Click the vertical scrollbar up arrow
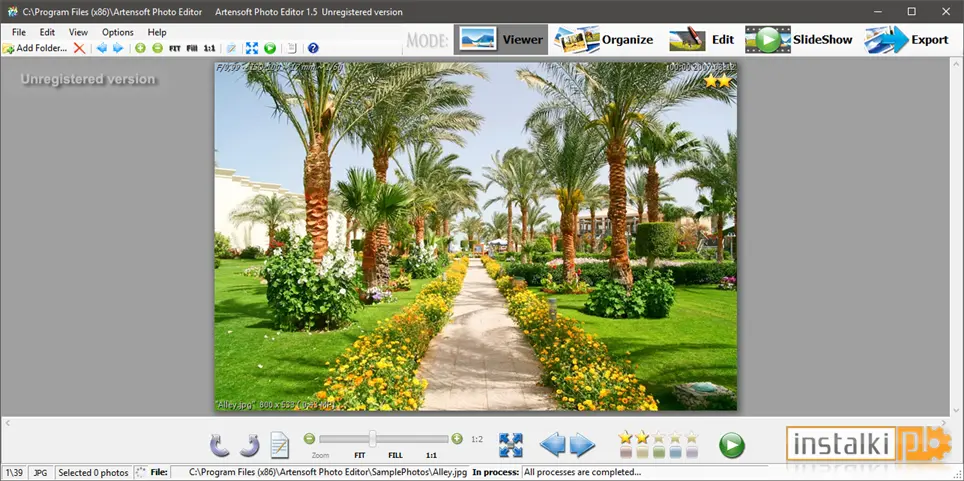 coord(957,63)
